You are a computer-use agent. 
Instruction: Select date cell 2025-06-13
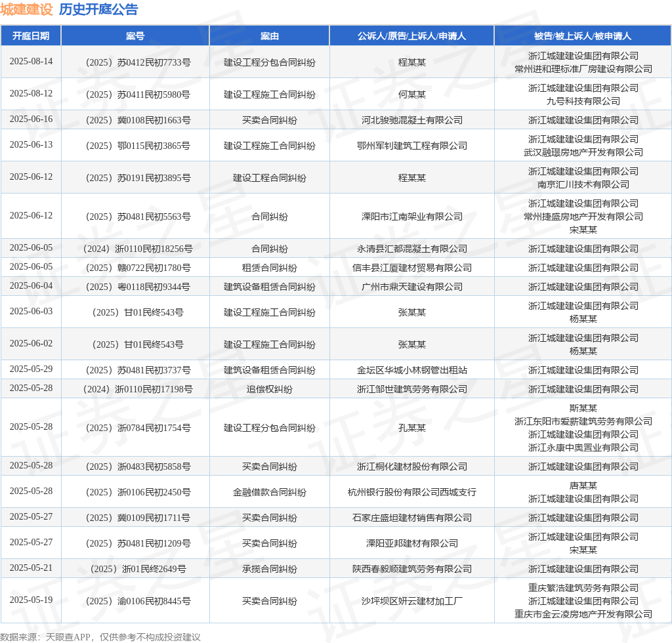click(31, 145)
